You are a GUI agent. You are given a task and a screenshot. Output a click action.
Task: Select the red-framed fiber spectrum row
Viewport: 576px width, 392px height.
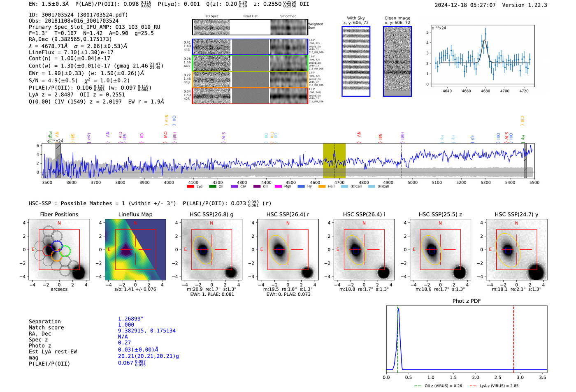pos(250,95)
